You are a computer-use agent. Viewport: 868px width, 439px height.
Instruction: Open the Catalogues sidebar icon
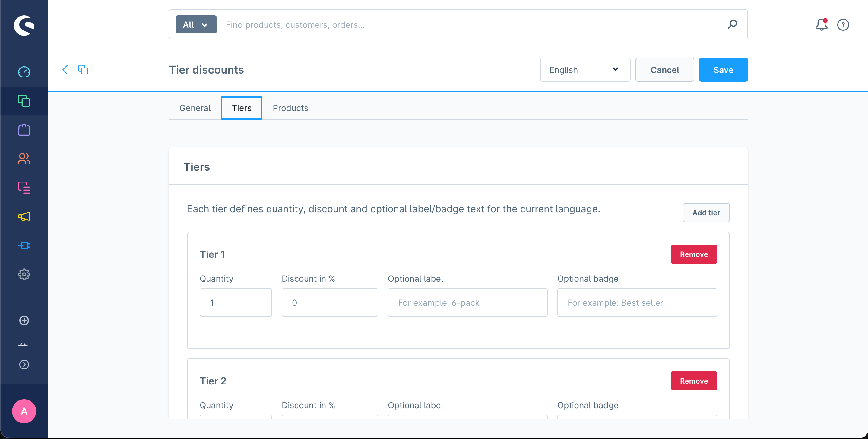coord(24,101)
